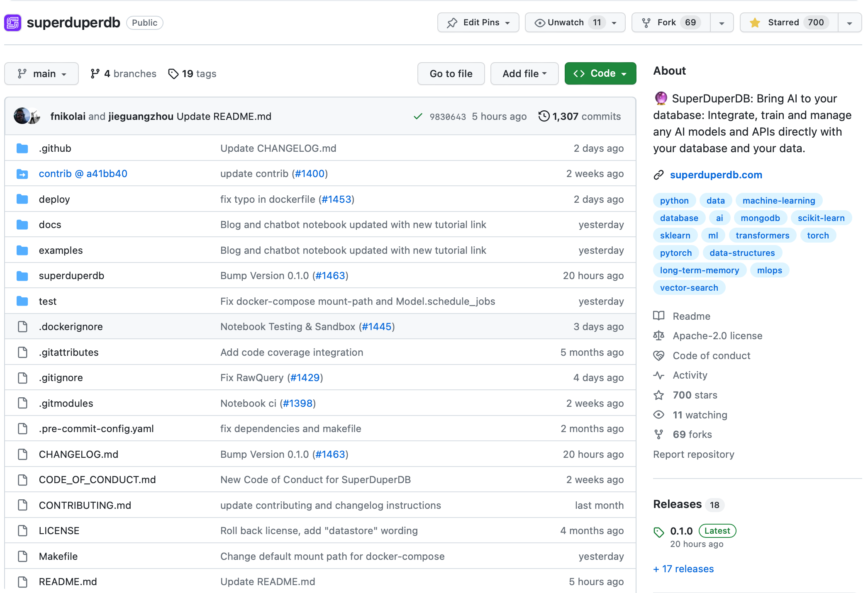
Task: Click the fork icon in Fork button
Action: point(646,23)
